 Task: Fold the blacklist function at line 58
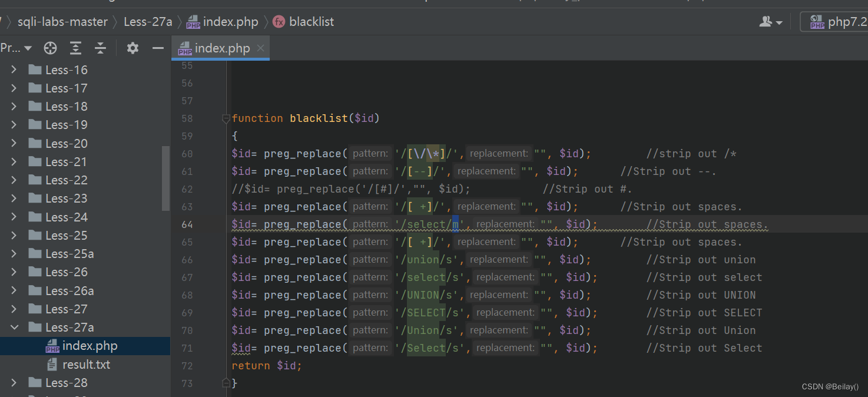pos(226,118)
